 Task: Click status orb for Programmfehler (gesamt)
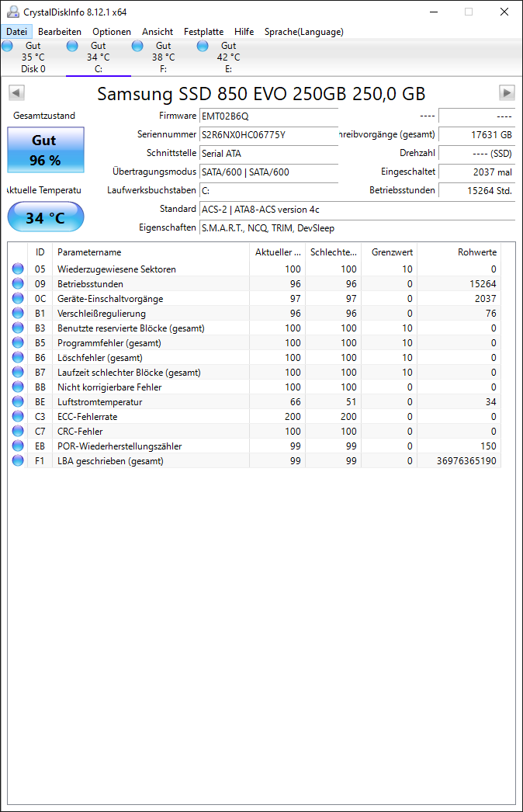(x=18, y=342)
